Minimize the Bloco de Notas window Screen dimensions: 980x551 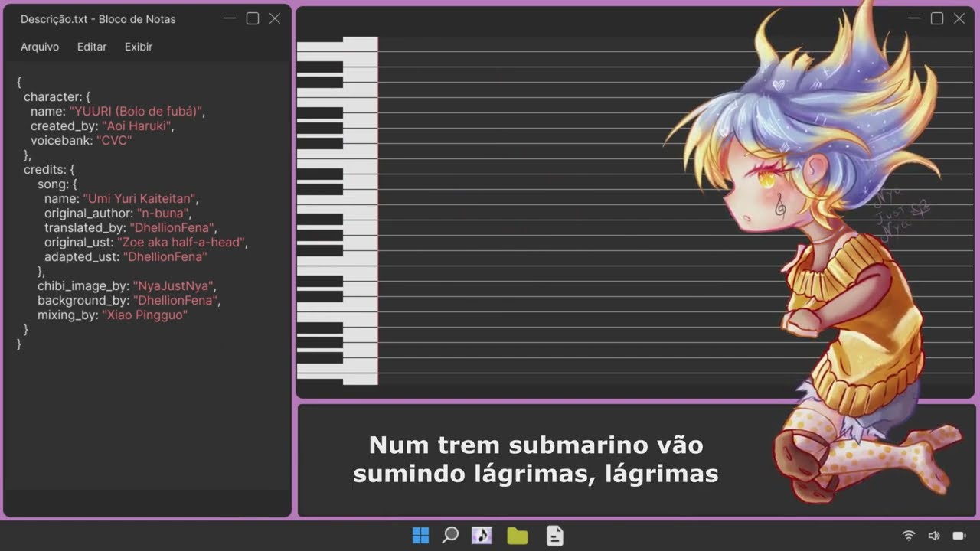point(230,18)
